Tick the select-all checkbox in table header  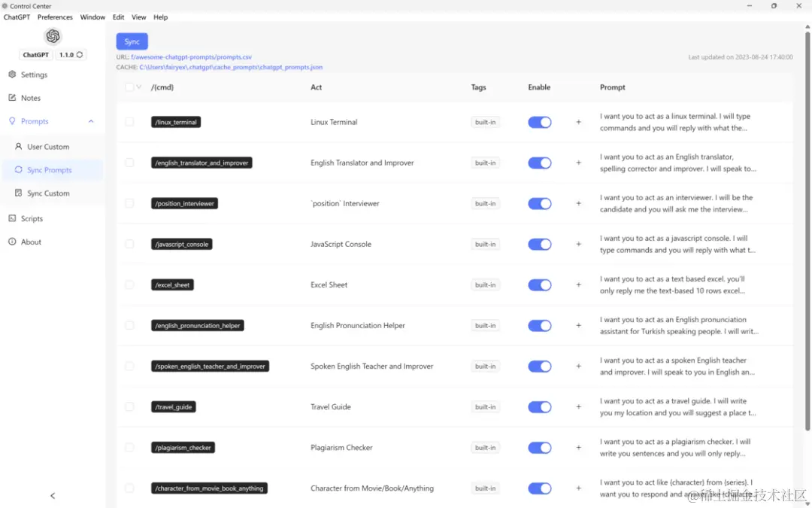pos(129,87)
